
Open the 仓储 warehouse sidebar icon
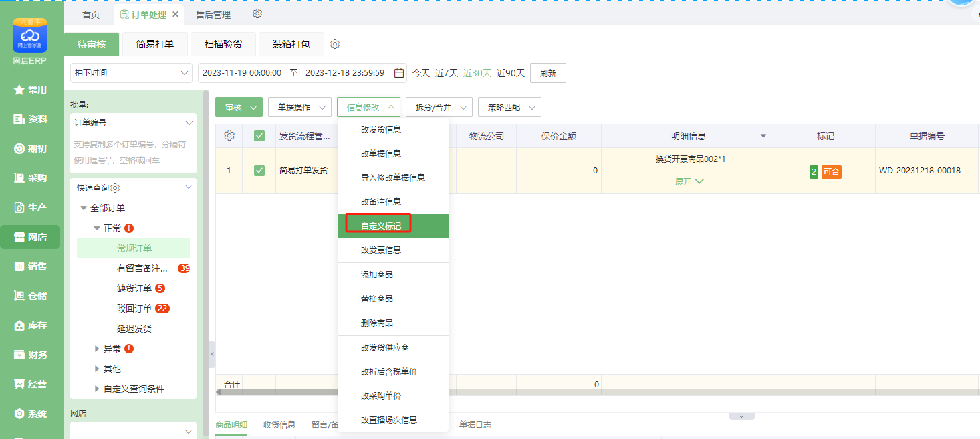tap(30, 296)
